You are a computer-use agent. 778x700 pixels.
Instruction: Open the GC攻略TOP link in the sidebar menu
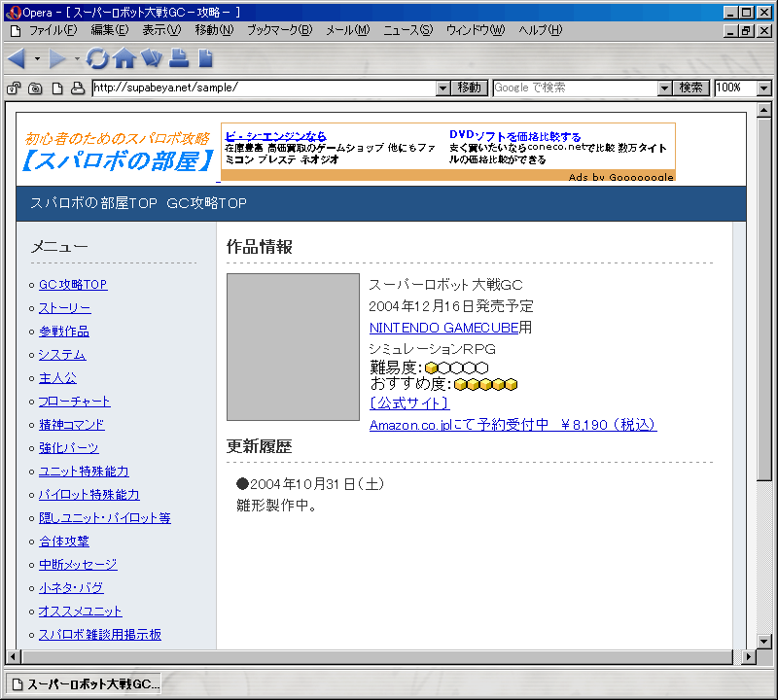tap(73, 285)
